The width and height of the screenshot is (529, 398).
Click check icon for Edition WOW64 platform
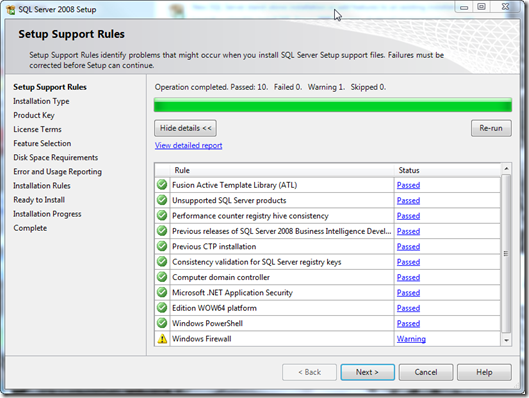(162, 308)
